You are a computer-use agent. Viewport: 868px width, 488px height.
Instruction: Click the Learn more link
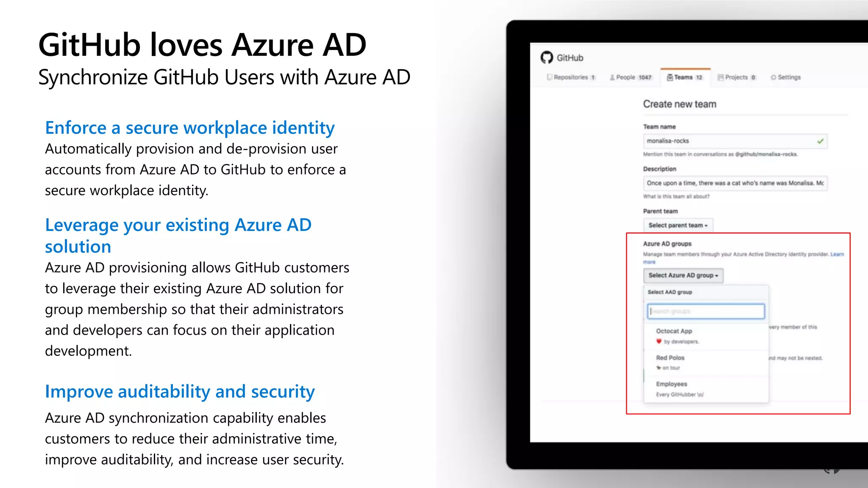point(837,254)
